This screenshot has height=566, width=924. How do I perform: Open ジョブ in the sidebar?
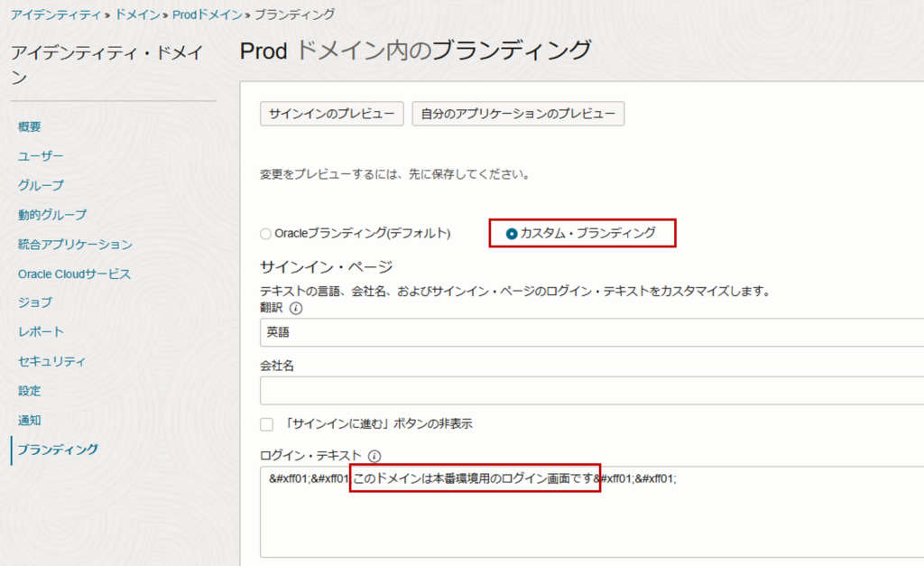point(35,302)
